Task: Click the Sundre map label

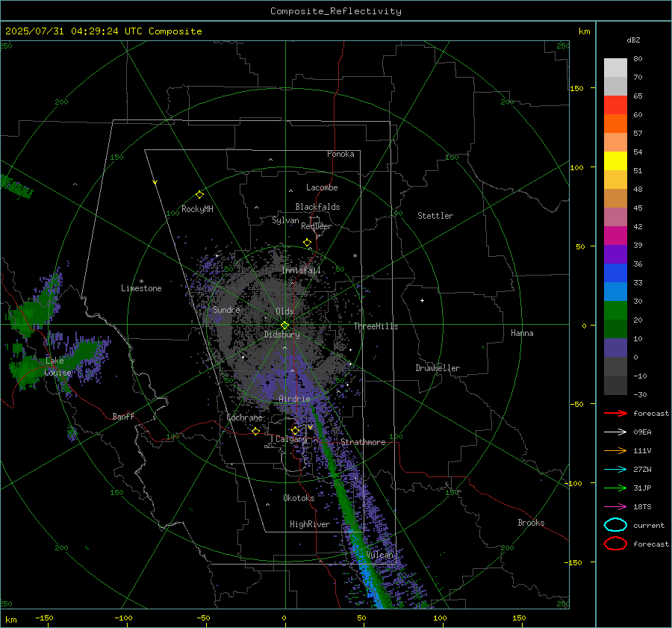Action: (226, 310)
